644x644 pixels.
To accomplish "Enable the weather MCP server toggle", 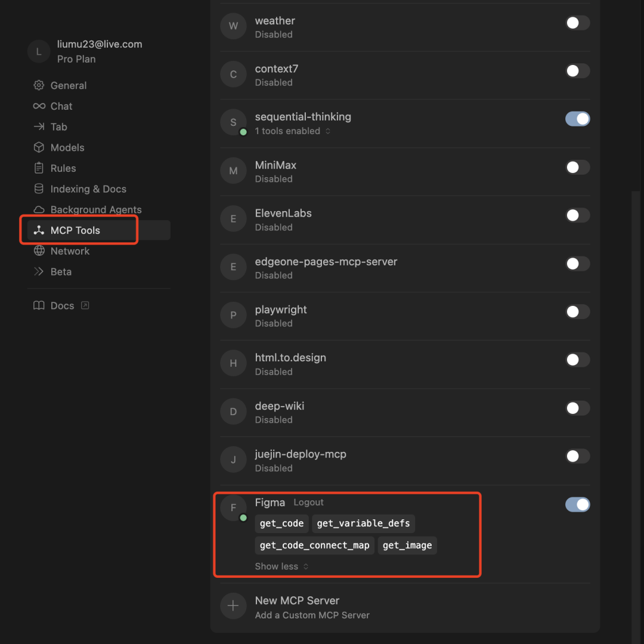I will coord(577,23).
